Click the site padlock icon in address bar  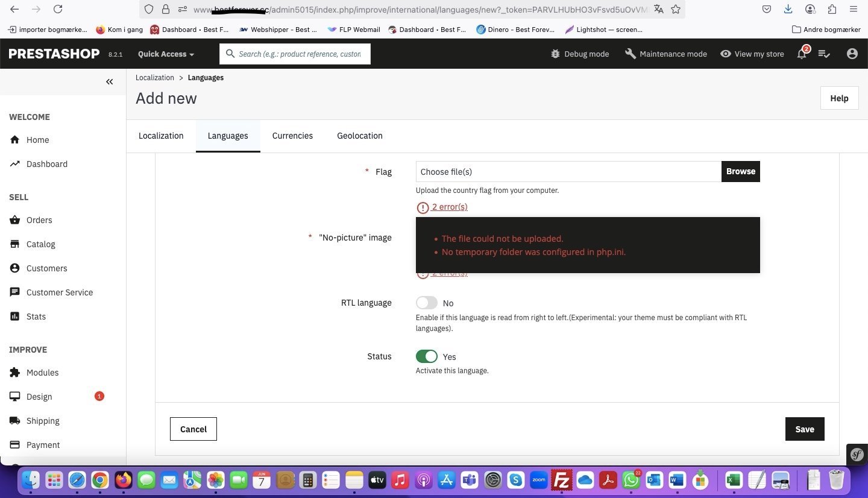(165, 9)
